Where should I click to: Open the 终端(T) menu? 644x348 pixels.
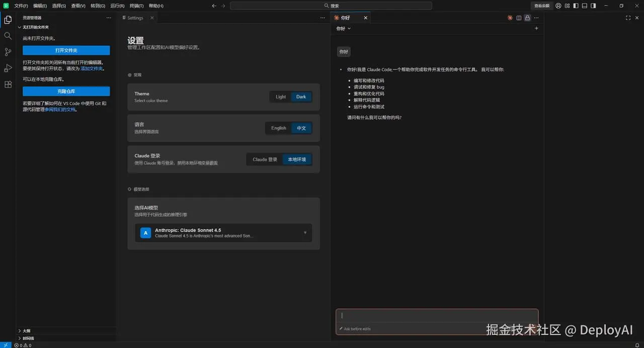pos(136,6)
